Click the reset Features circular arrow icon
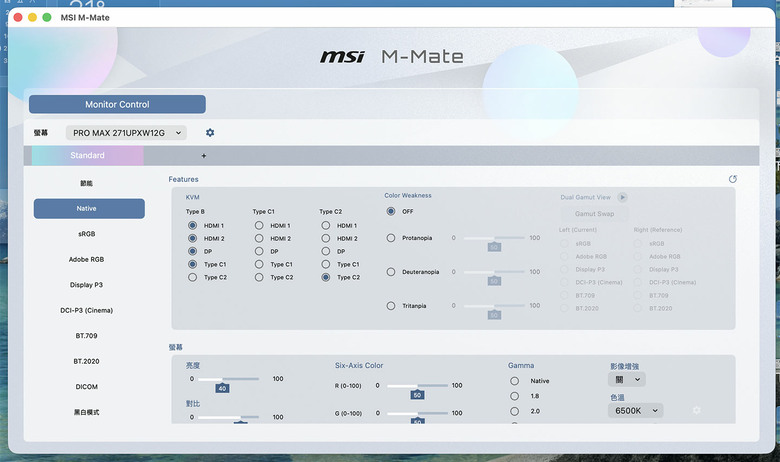780x462 pixels. 732,179
